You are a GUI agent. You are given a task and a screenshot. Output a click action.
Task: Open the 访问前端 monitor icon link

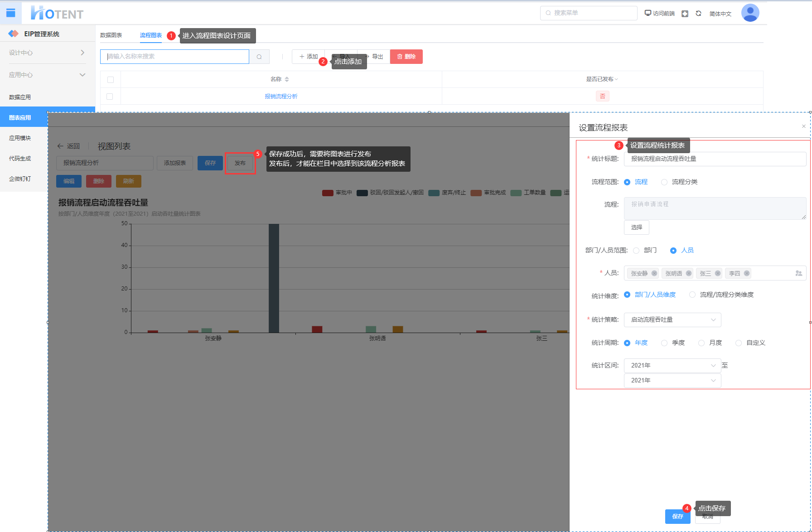click(x=659, y=14)
